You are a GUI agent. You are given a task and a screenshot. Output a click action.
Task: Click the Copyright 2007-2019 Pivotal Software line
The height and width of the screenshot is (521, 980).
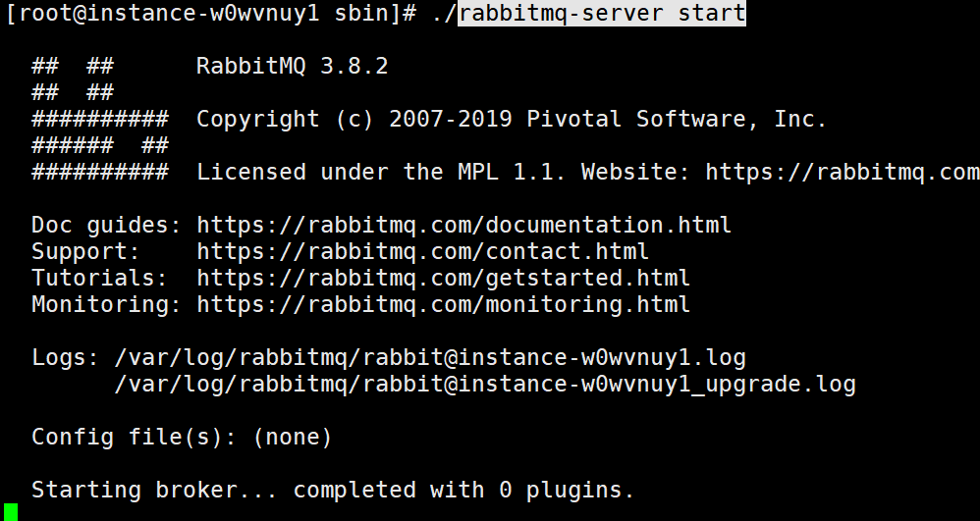click(512, 119)
